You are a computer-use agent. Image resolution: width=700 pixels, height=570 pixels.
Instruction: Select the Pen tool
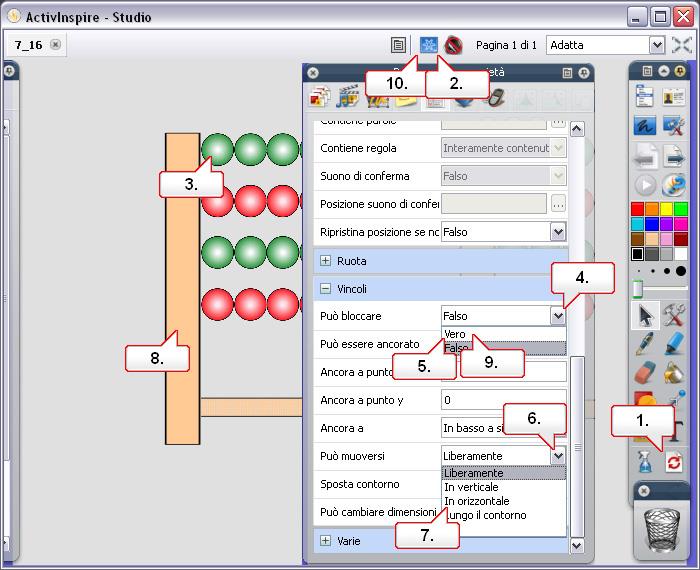(644, 344)
